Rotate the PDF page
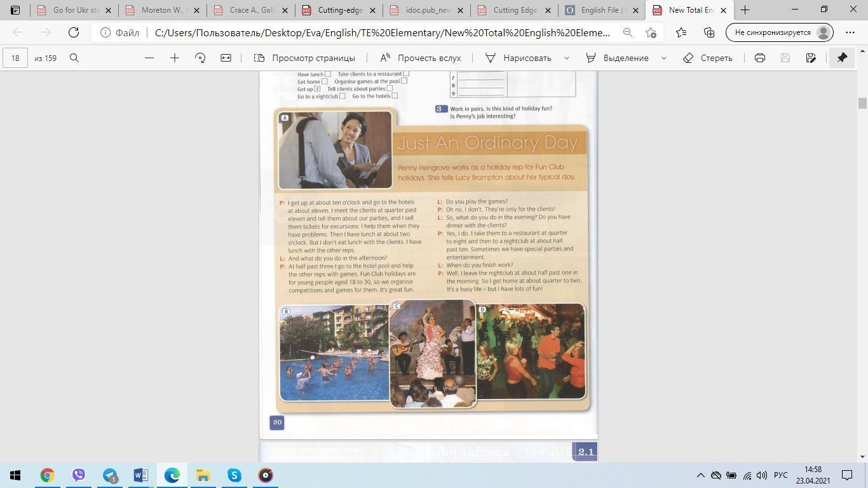Screen dimensions: 868x488 coord(200,58)
